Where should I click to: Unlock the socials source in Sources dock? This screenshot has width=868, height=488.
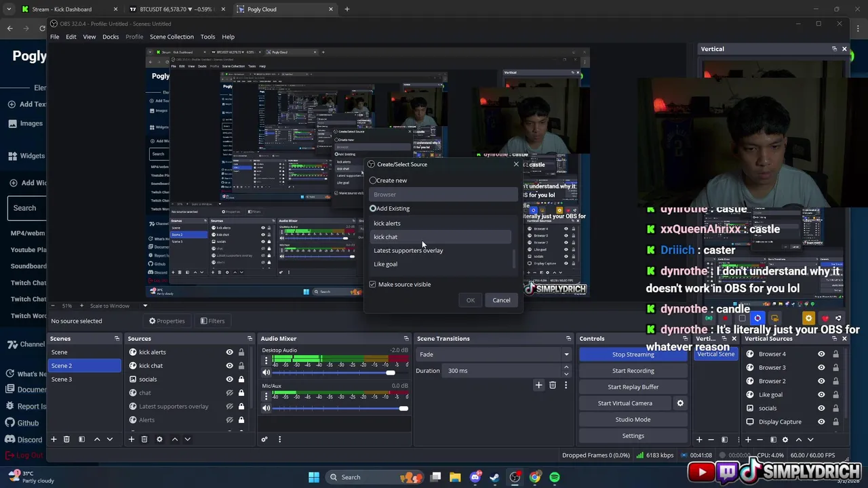pyautogui.click(x=241, y=379)
